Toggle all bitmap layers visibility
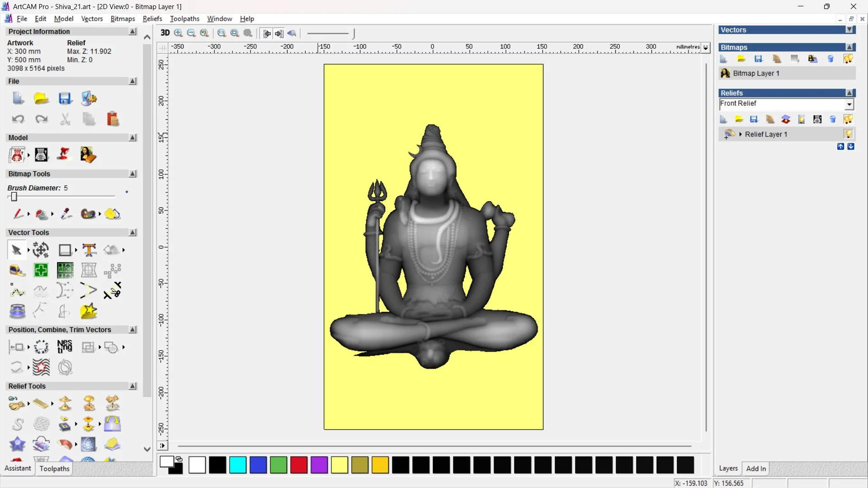The image size is (868, 488). tap(849, 59)
